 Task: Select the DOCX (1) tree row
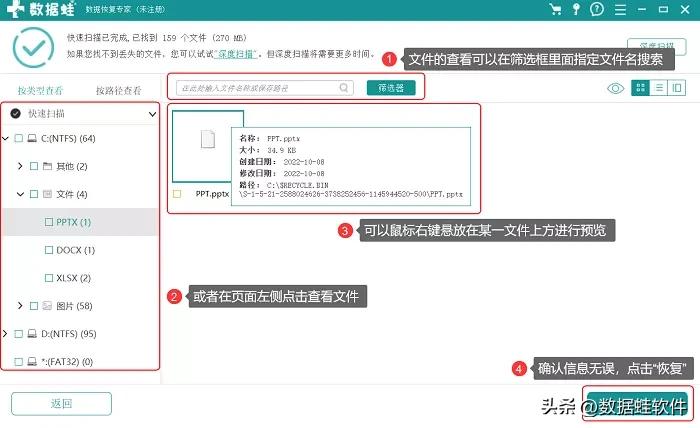80,250
